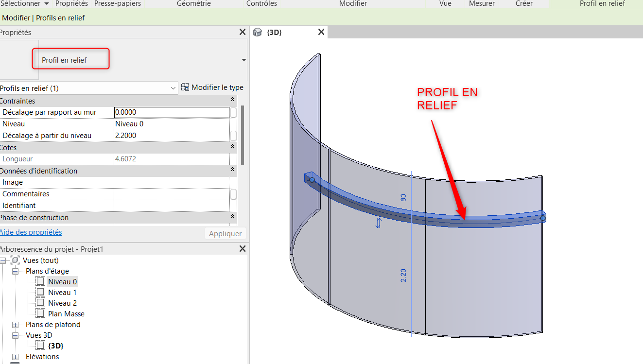The image size is (643, 364).
Task: Click the Identifiant value field
Action: 172,206
